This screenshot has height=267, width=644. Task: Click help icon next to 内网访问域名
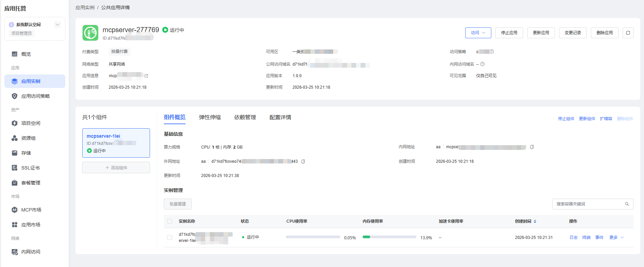(482, 64)
